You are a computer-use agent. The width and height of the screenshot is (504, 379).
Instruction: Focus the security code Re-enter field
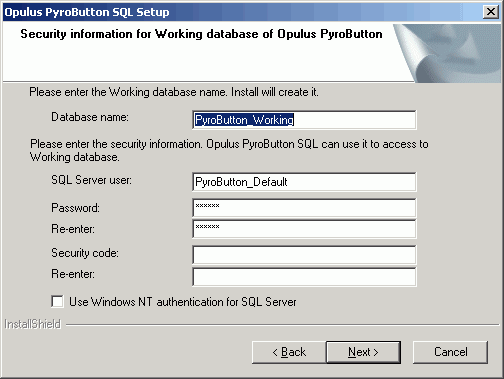pos(304,277)
